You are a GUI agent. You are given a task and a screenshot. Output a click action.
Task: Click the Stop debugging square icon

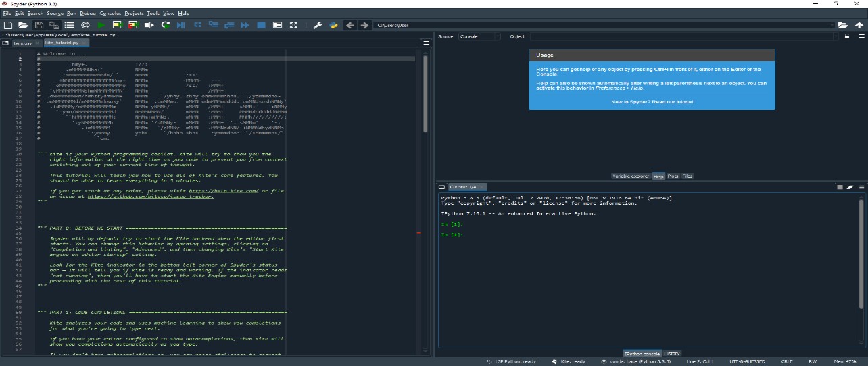261,25
